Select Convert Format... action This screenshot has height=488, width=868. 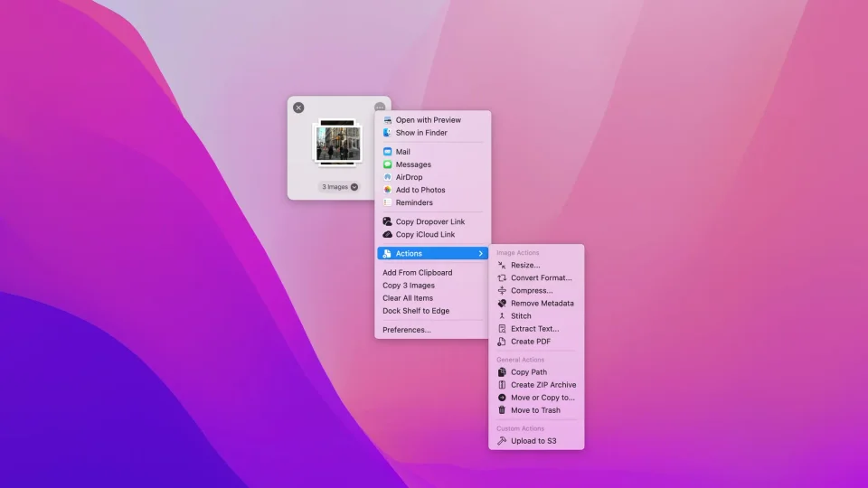[541, 277]
